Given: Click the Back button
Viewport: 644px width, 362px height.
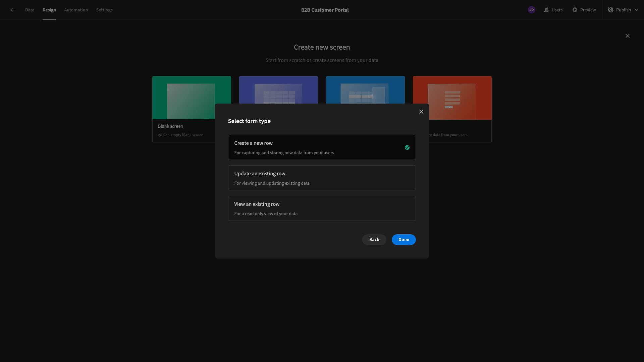Looking at the screenshot, I should [374, 240].
